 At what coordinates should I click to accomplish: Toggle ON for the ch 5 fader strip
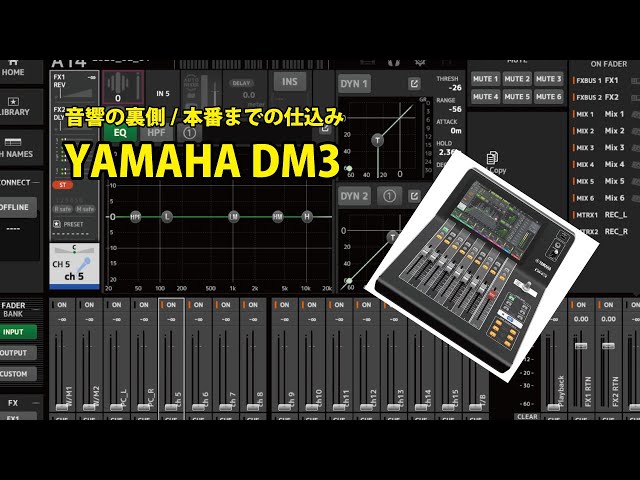tap(171, 305)
